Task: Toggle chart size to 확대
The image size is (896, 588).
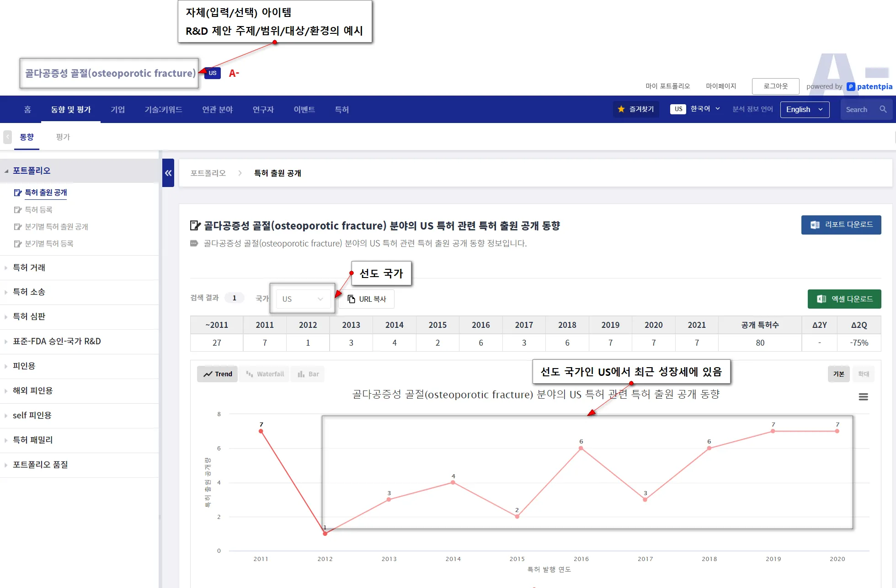Action: (863, 374)
